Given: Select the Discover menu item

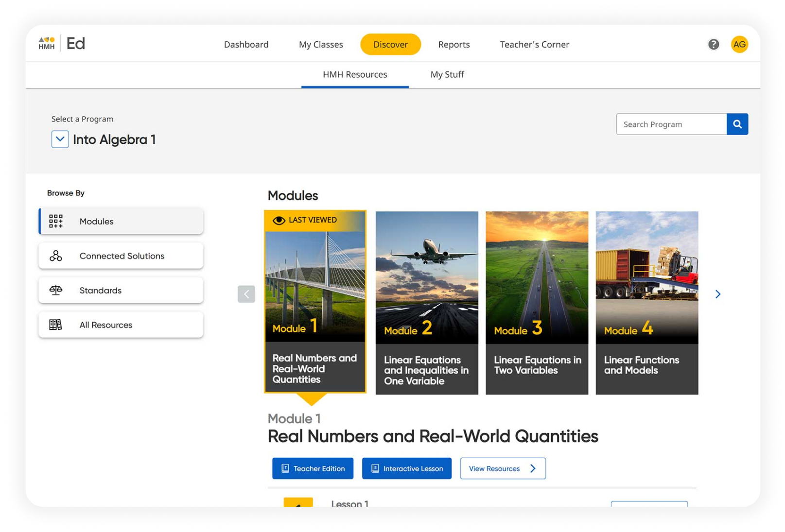Looking at the screenshot, I should tap(390, 44).
